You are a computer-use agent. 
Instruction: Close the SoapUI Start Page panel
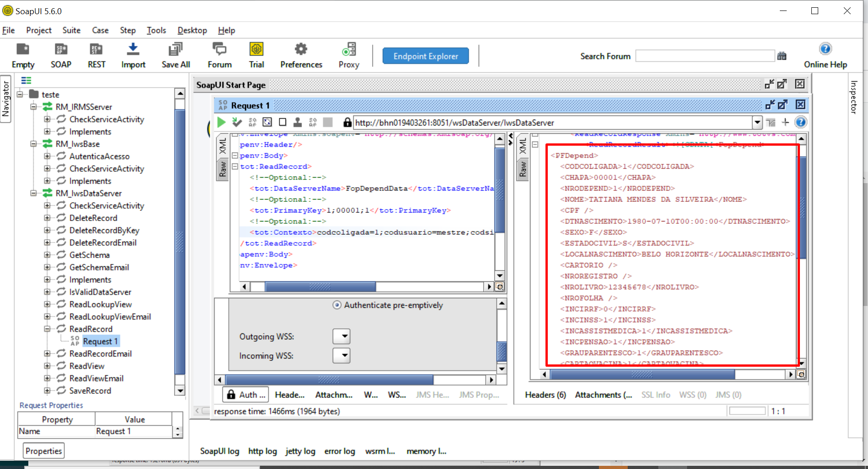(x=799, y=84)
